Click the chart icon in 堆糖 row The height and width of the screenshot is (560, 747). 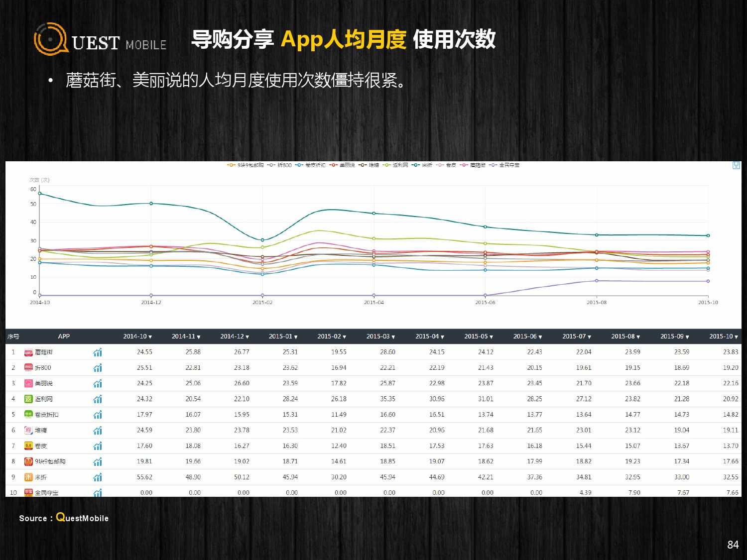98,431
